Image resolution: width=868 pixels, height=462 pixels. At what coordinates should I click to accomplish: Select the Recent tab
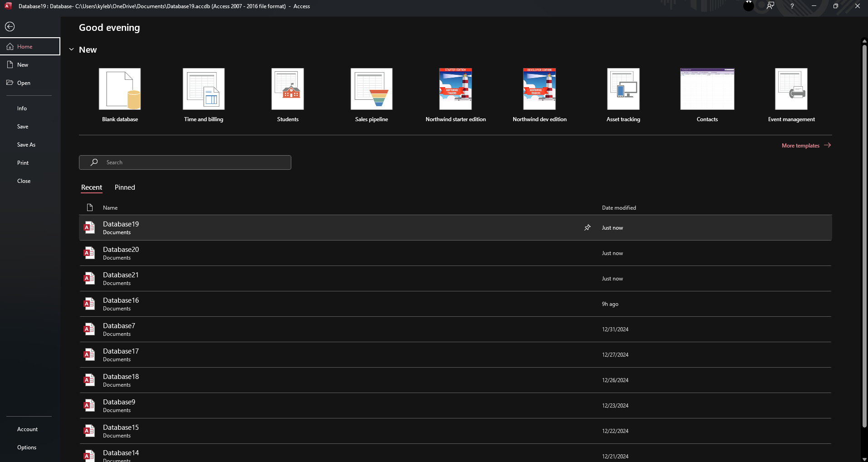click(x=92, y=187)
